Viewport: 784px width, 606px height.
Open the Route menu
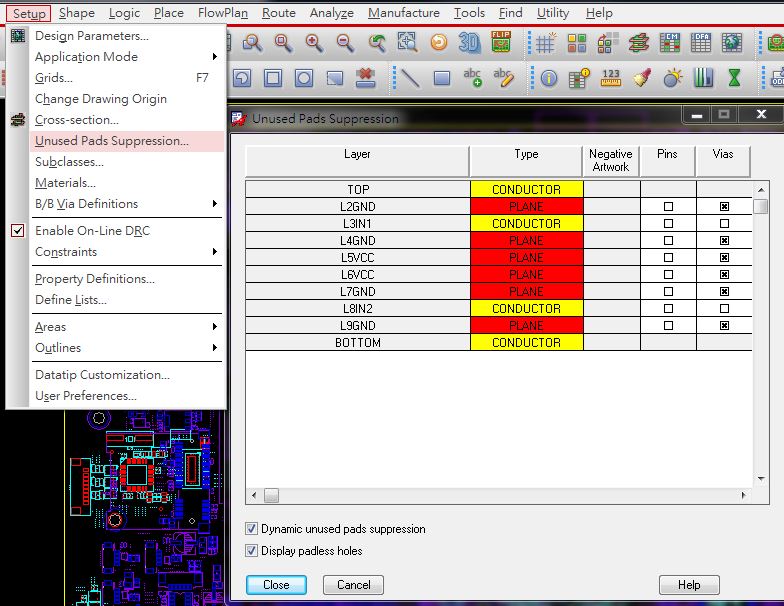pos(278,13)
